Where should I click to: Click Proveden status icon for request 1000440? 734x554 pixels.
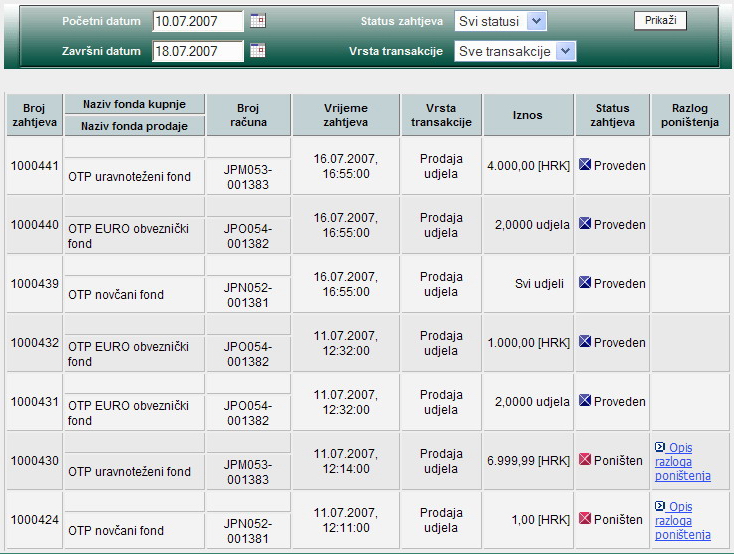coord(585,224)
